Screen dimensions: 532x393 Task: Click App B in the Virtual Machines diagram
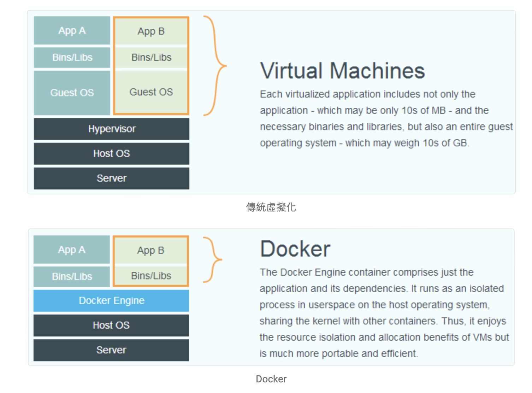(x=151, y=31)
